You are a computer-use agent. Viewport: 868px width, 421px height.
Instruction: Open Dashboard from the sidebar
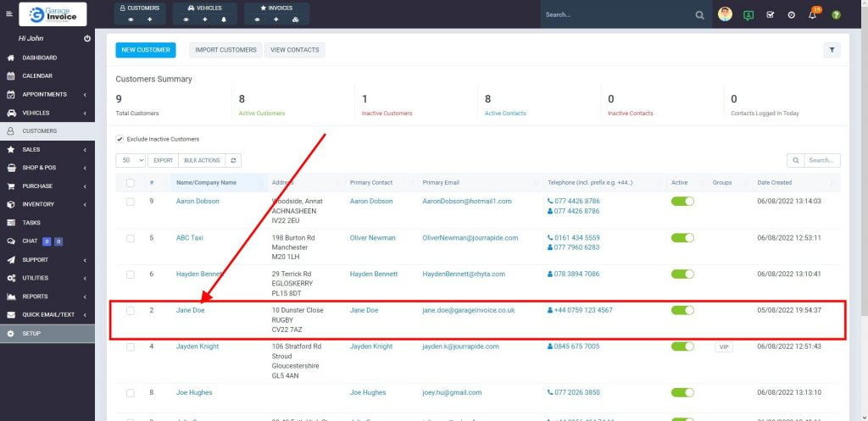tap(39, 58)
